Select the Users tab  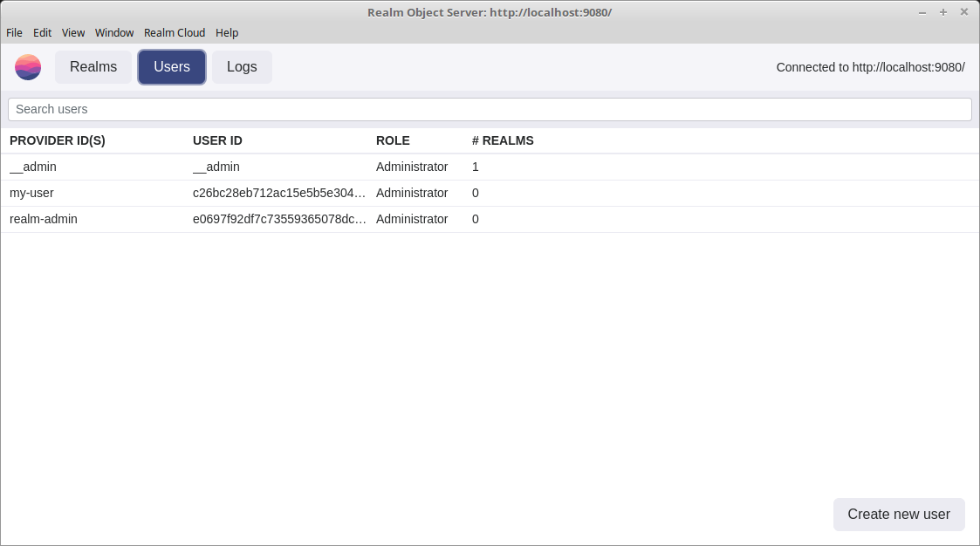pyautogui.click(x=171, y=66)
